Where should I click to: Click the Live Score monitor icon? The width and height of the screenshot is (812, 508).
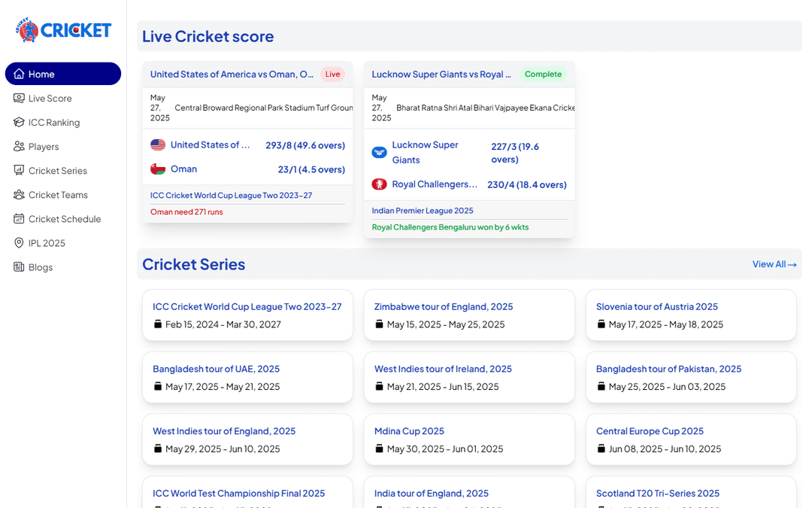pyautogui.click(x=19, y=98)
